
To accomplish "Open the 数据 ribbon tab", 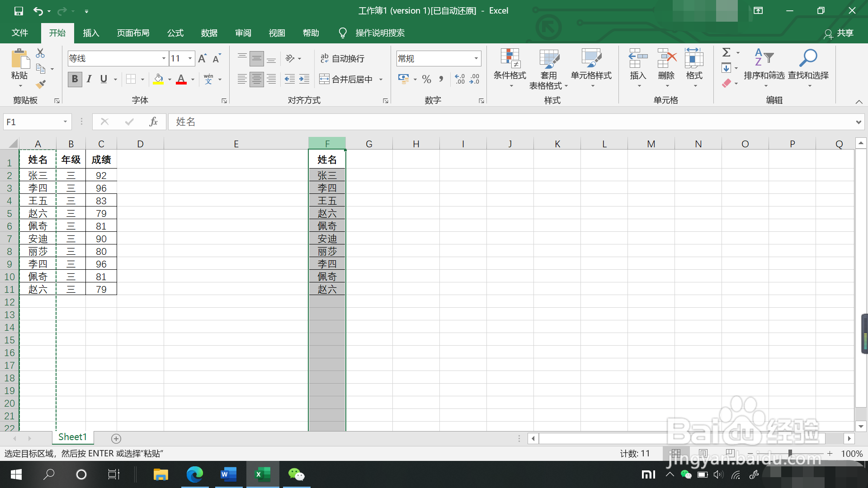I will pos(209,33).
